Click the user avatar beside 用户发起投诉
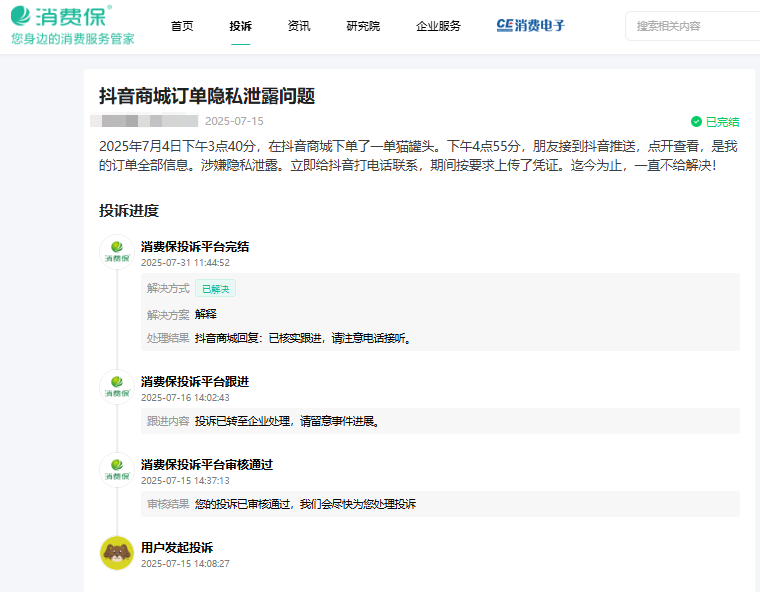The height and width of the screenshot is (592, 760). (x=117, y=553)
